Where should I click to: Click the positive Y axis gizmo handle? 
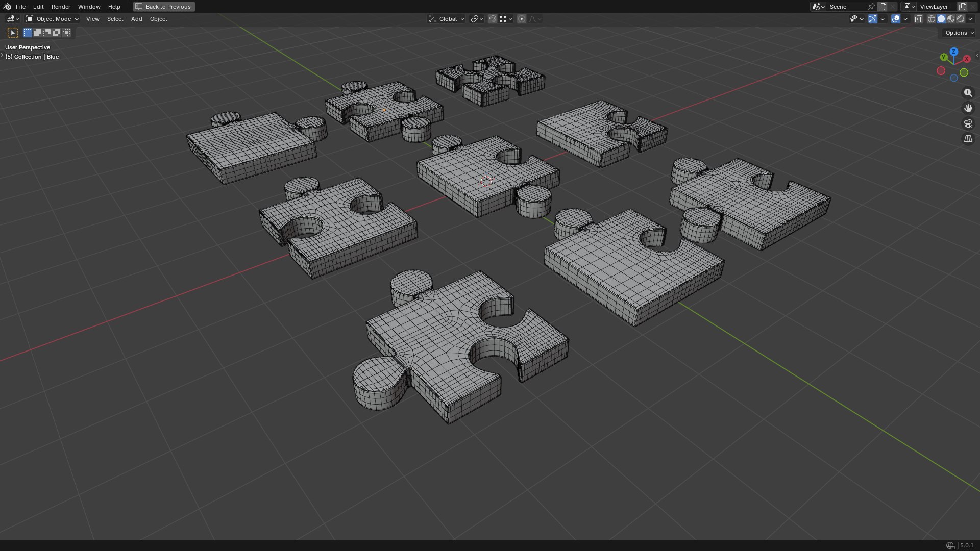tap(944, 57)
